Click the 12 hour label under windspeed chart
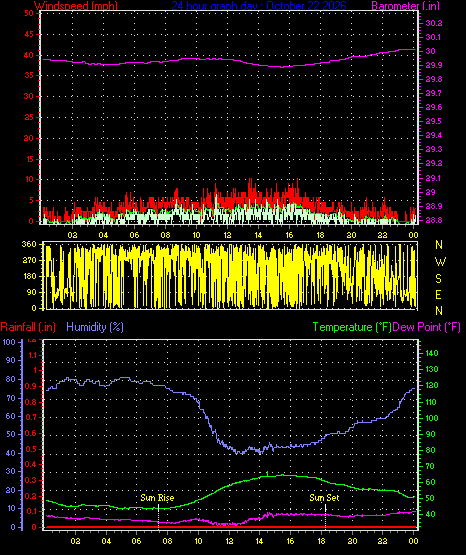This screenshot has width=466, height=555. coord(228,235)
